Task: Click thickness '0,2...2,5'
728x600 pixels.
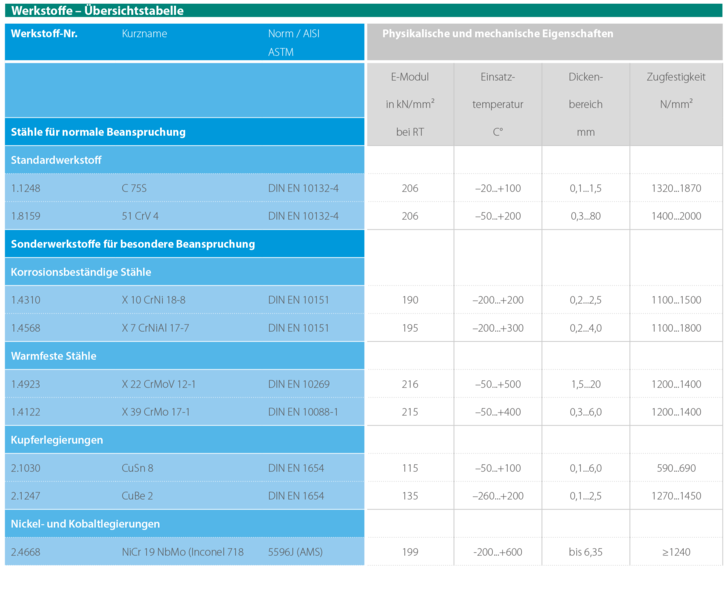Action: click(585, 300)
